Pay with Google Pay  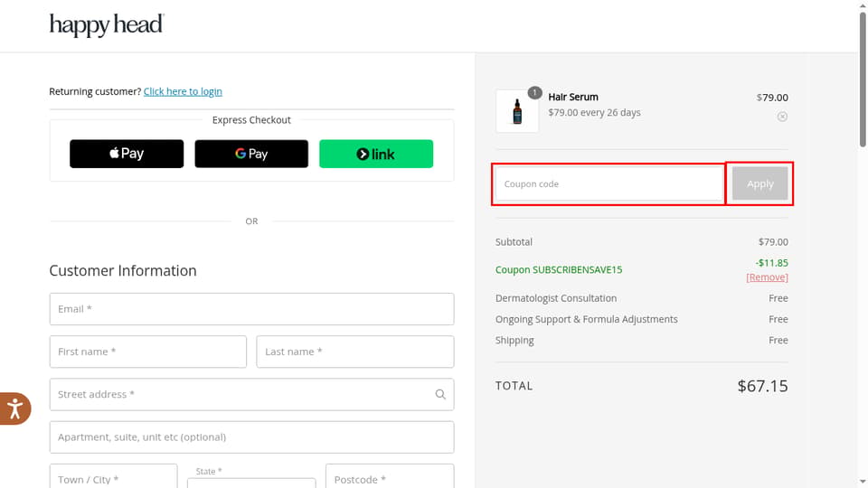[x=251, y=154]
